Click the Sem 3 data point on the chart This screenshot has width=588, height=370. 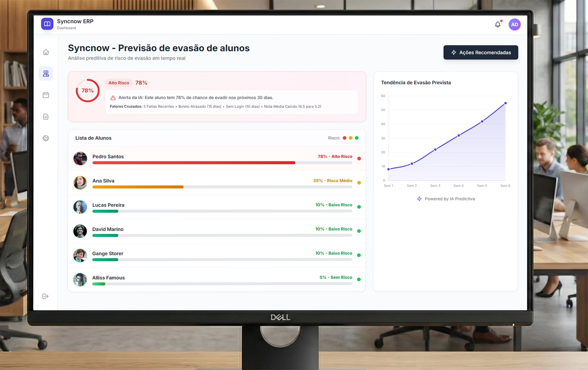pyautogui.click(x=435, y=150)
